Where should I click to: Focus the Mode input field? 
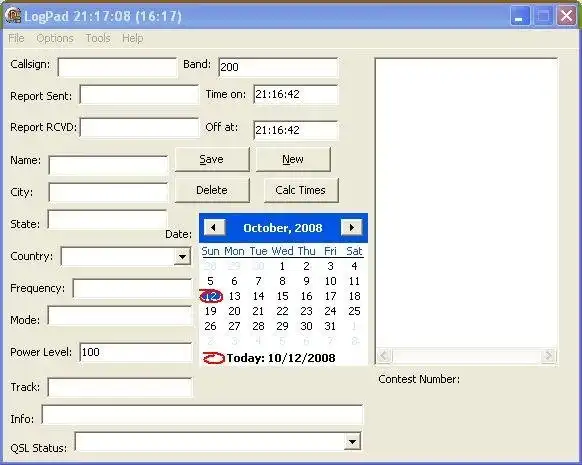[120, 316]
